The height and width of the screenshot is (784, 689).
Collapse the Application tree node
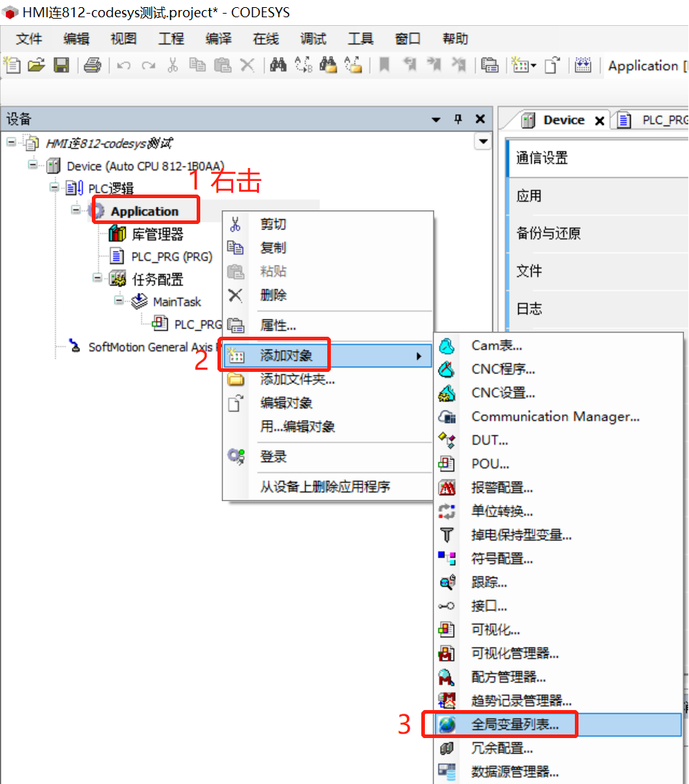pos(75,210)
